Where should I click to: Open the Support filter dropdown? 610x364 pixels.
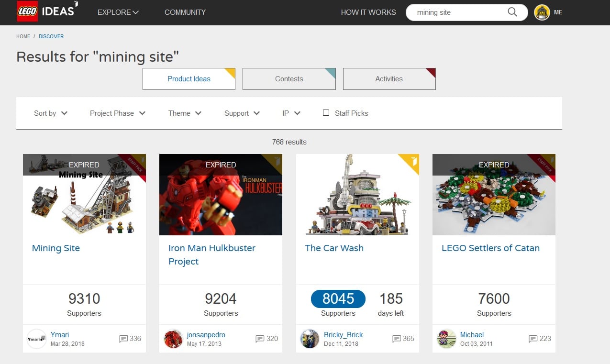tap(242, 113)
